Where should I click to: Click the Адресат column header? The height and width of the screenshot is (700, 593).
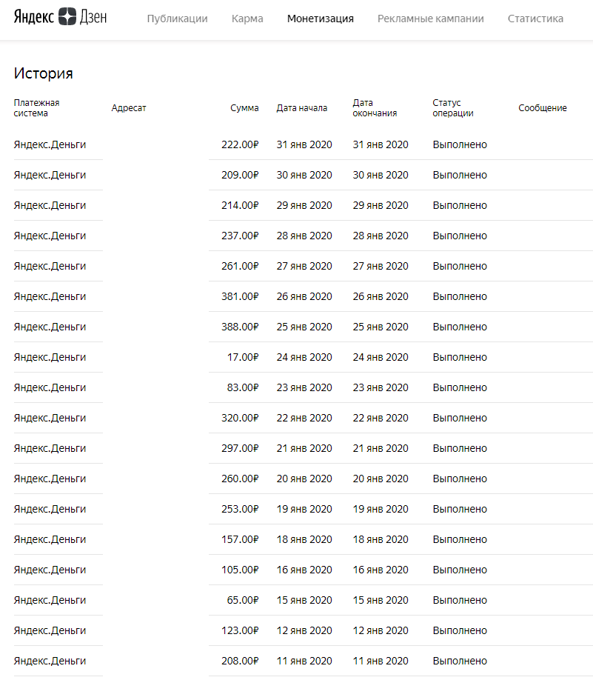coord(129,108)
